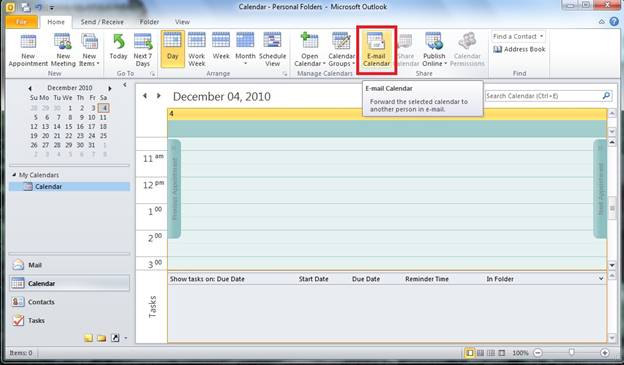Open Contacts in navigation pane
Image resolution: width=624 pixels, height=365 pixels.
click(x=69, y=302)
